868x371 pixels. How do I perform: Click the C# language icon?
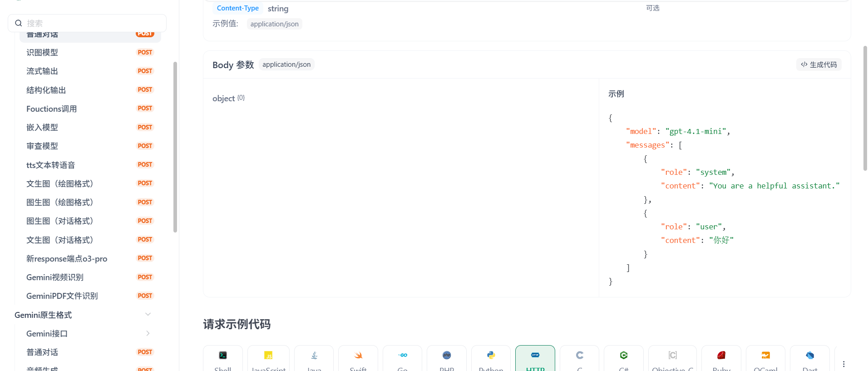coord(624,356)
